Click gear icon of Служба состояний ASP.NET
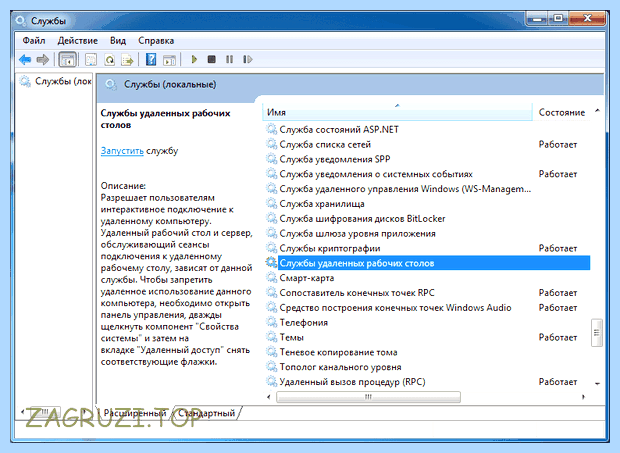Viewport: 620px width, 453px height. point(271,129)
